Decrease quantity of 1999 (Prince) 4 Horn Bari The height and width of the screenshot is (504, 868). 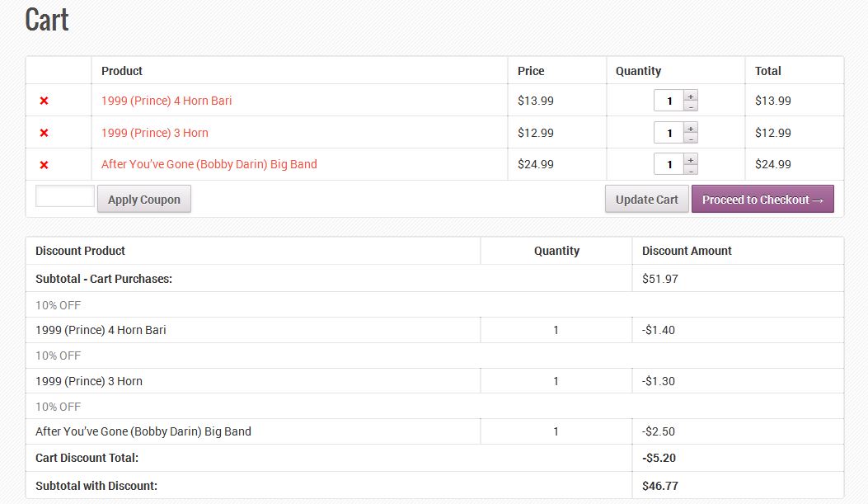[x=690, y=106]
